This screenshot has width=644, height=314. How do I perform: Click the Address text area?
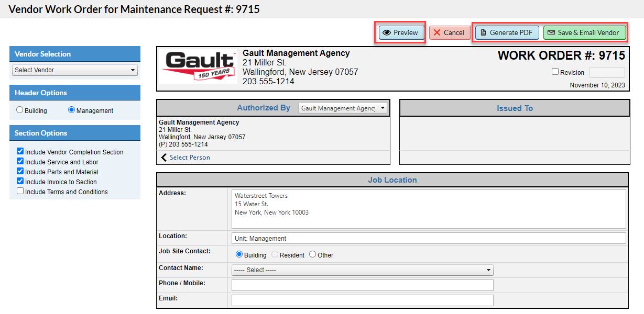click(429, 209)
